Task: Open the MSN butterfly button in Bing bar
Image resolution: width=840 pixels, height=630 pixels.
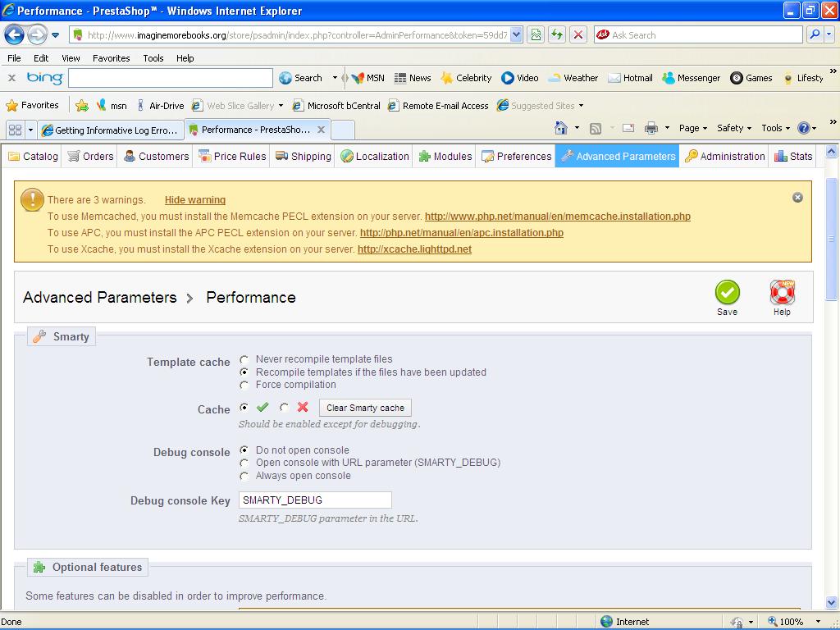Action: pos(368,78)
